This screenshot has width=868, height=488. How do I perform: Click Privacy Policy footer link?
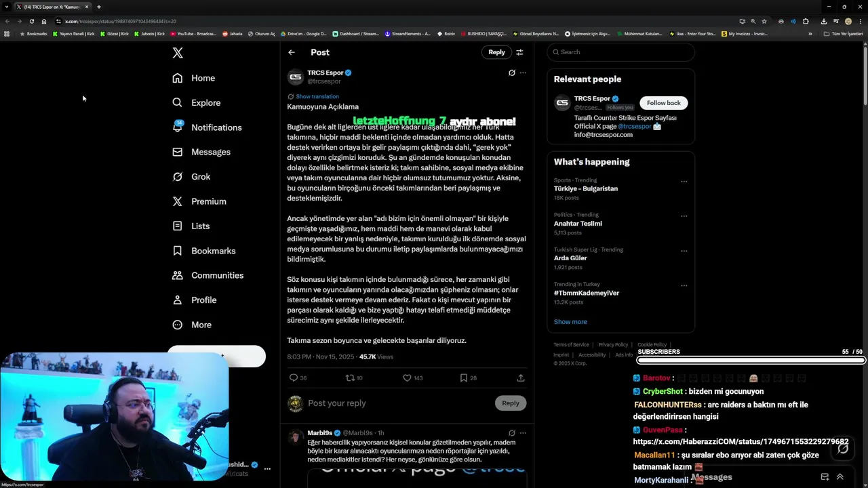(613, 345)
